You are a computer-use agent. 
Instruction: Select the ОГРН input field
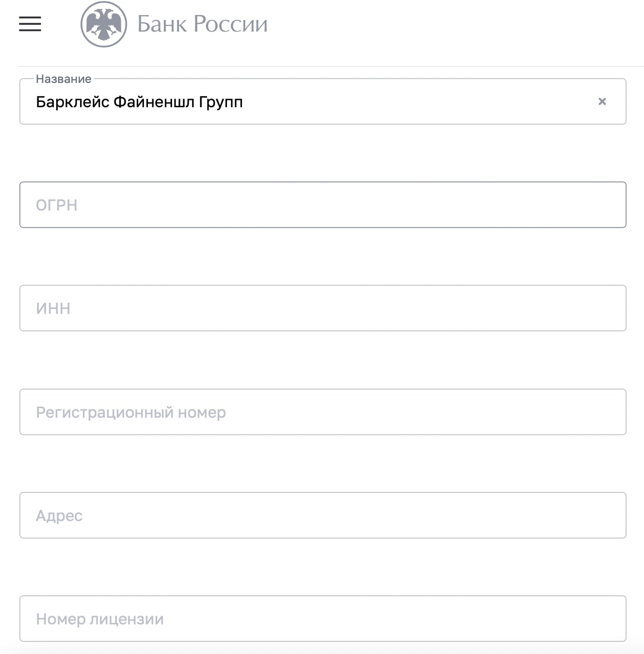coord(323,205)
